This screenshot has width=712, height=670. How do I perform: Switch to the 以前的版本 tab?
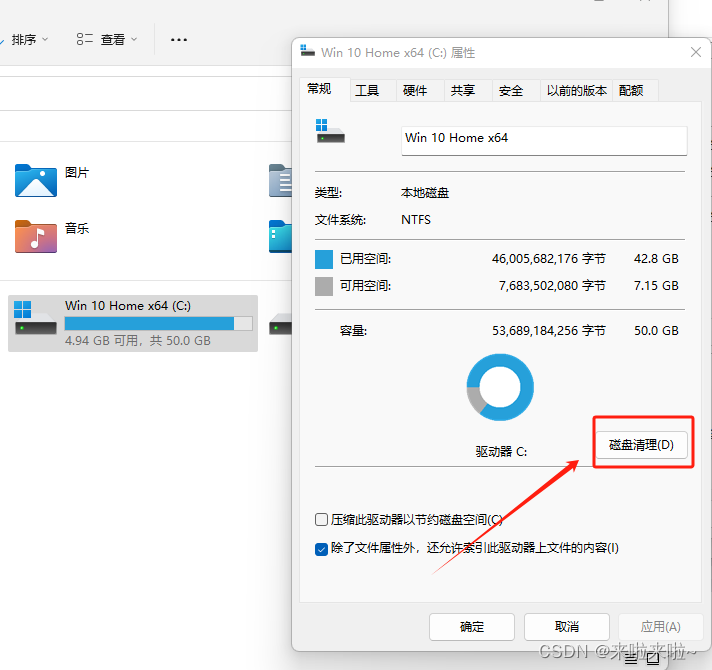point(577,90)
